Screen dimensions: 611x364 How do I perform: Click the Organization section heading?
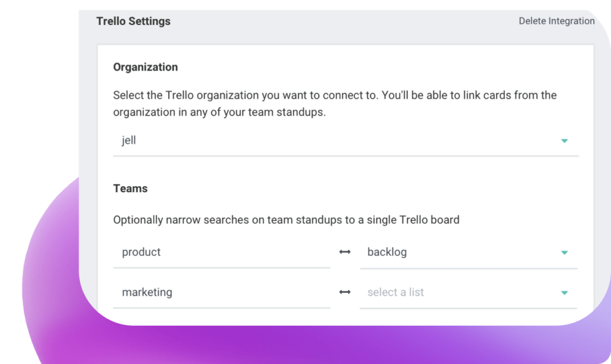click(146, 67)
